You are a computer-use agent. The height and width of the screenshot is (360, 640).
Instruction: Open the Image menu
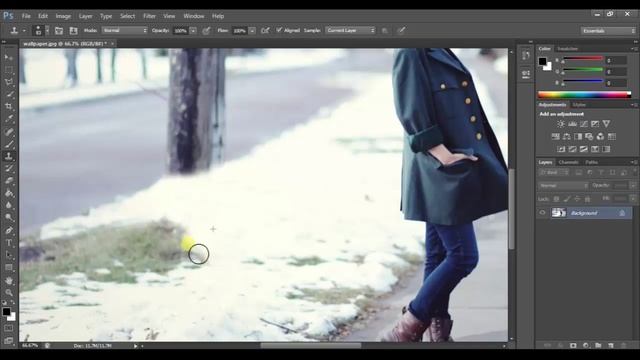click(63, 16)
